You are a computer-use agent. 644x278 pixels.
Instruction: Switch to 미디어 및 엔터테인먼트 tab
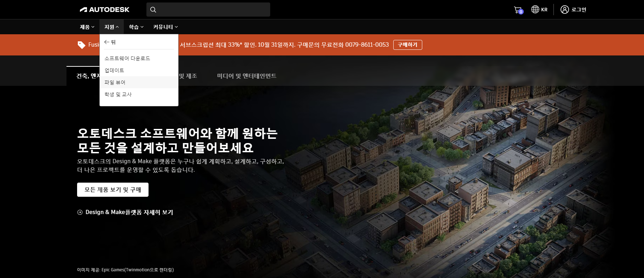247,76
